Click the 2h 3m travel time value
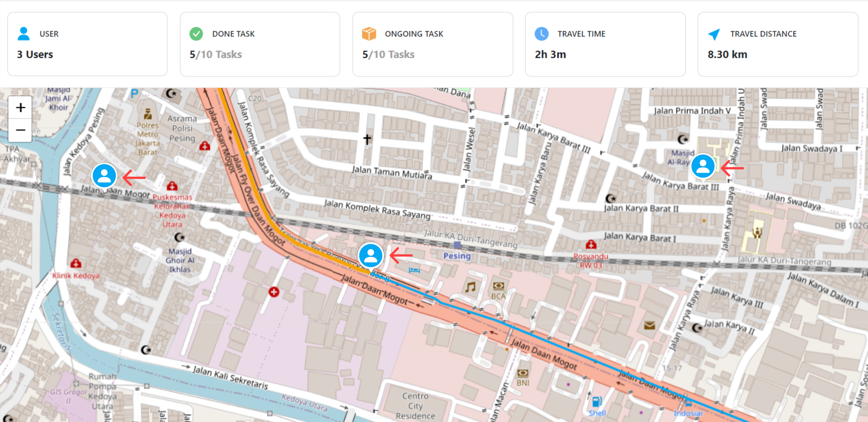 pos(550,54)
